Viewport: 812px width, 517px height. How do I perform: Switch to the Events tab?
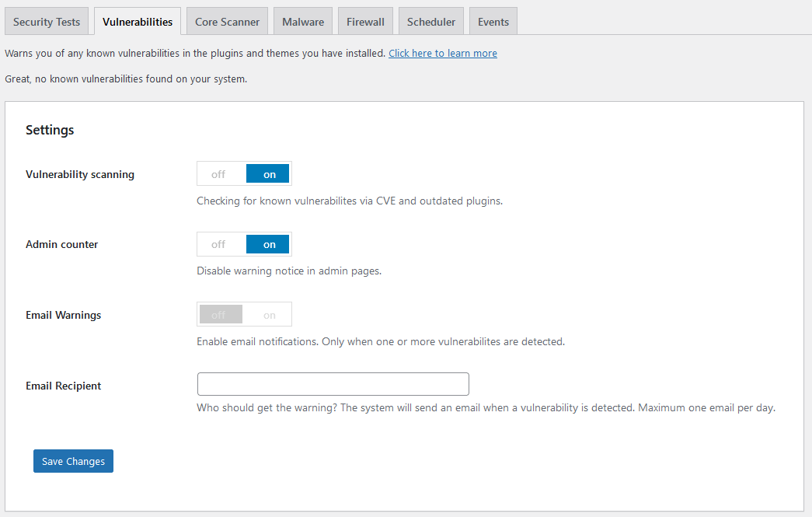(x=493, y=22)
